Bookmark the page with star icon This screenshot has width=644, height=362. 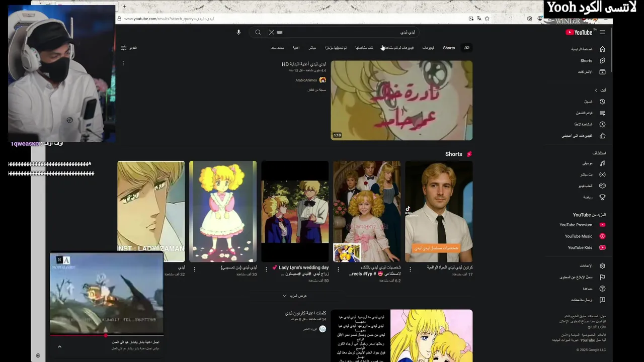pyautogui.click(x=487, y=19)
